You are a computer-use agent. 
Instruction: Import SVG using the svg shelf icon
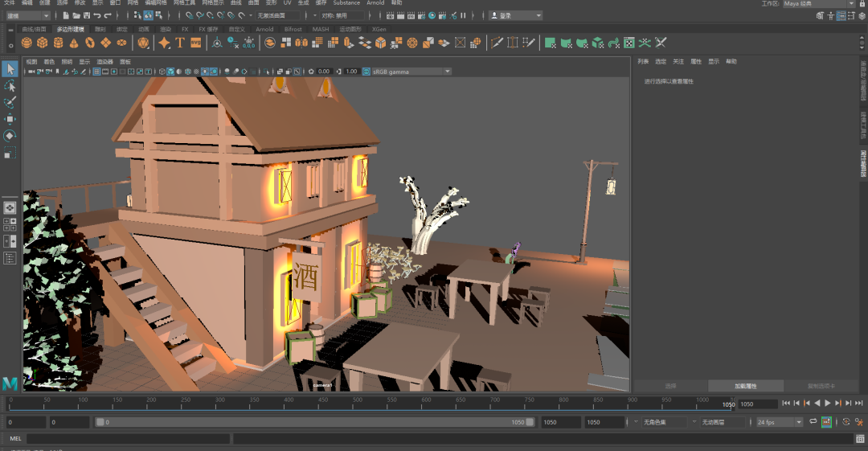pos(196,43)
